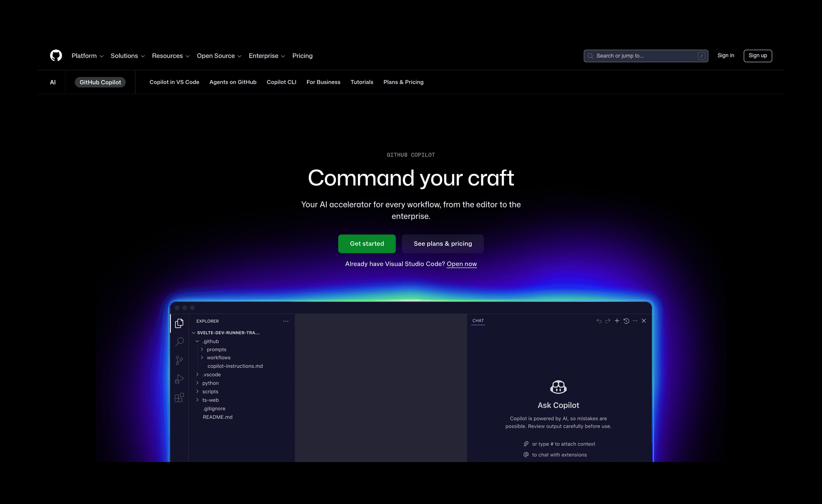Switch to the CHAT tab
This screenshot has width=822, height=504.
click(x=478, y=321)
